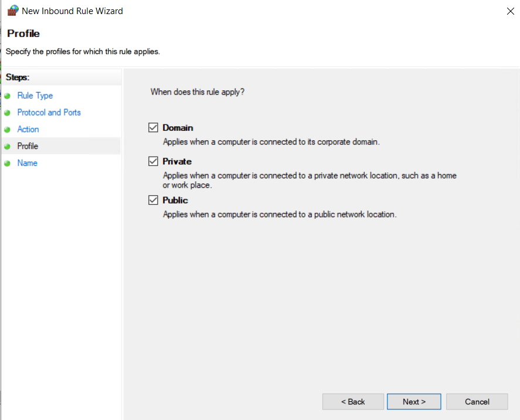Click the green bullet beside Action
The width and height of the screenshot is (520, 420).
pos(7,130)
